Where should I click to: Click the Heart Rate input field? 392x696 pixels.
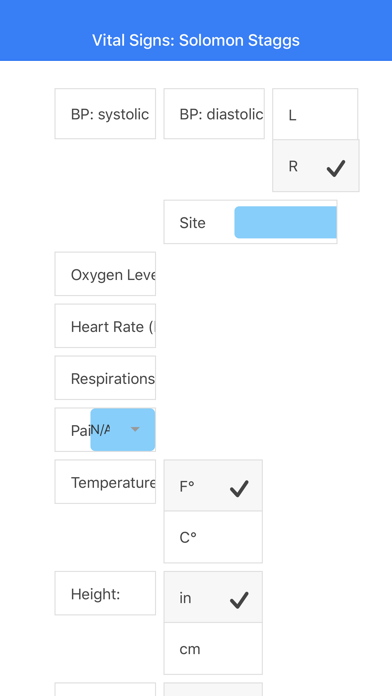point(105,326)
